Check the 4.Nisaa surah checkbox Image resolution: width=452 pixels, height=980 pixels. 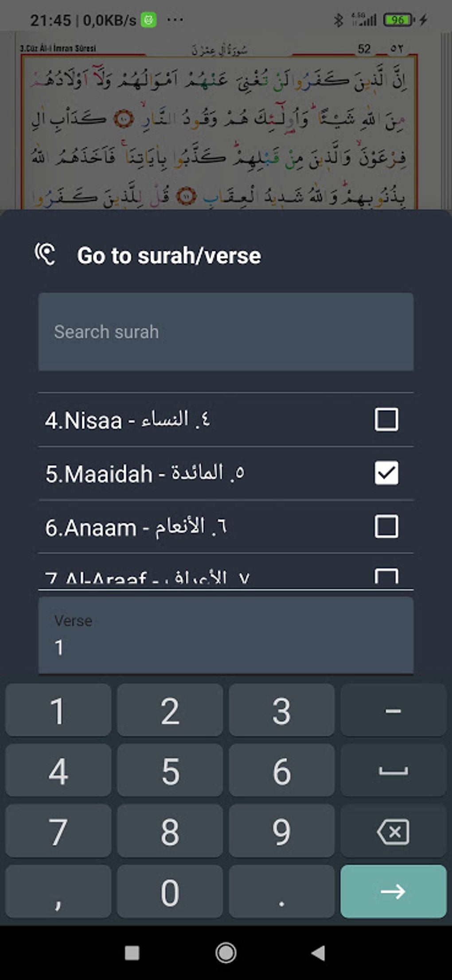click(x=386, y=419)
